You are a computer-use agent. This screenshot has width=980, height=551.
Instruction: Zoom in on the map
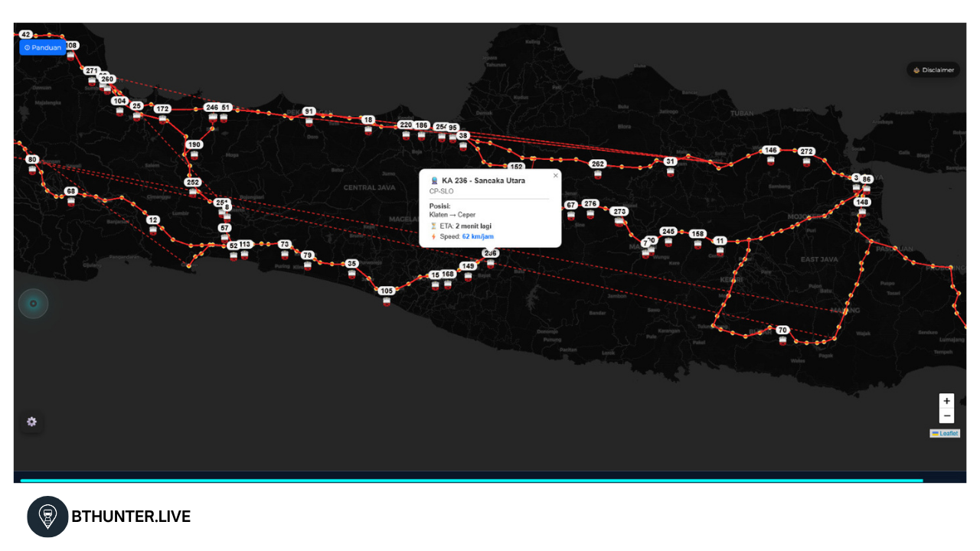point(946,400)
